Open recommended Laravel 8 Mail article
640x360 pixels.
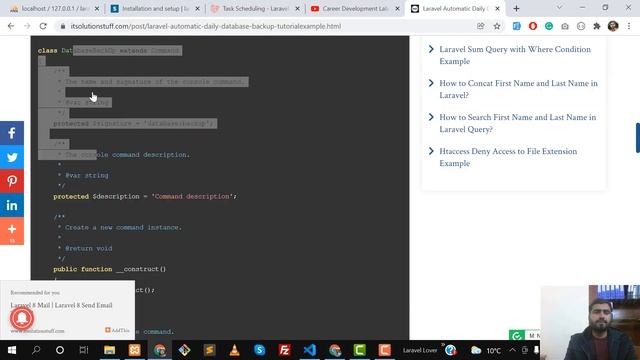(61, 305)
